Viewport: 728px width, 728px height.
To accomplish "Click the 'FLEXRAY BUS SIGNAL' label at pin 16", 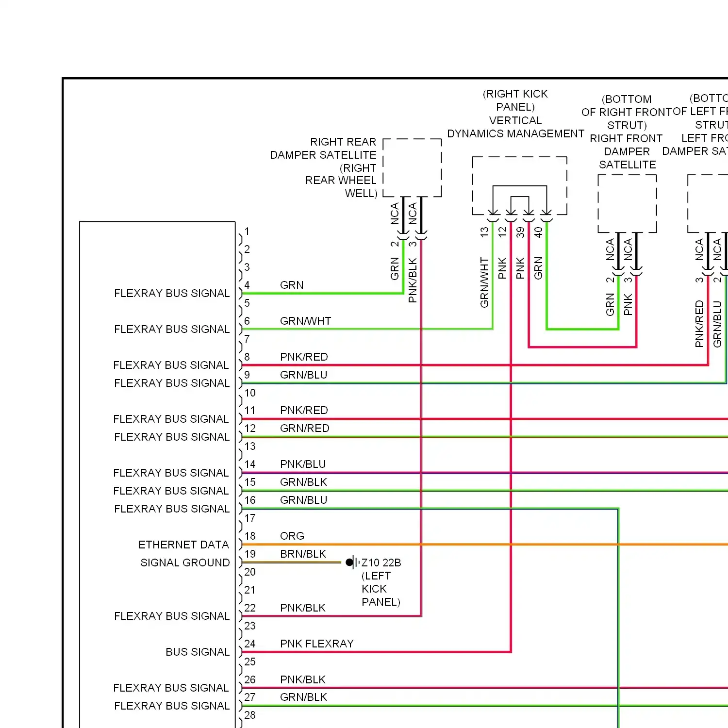I will (172, 509).
